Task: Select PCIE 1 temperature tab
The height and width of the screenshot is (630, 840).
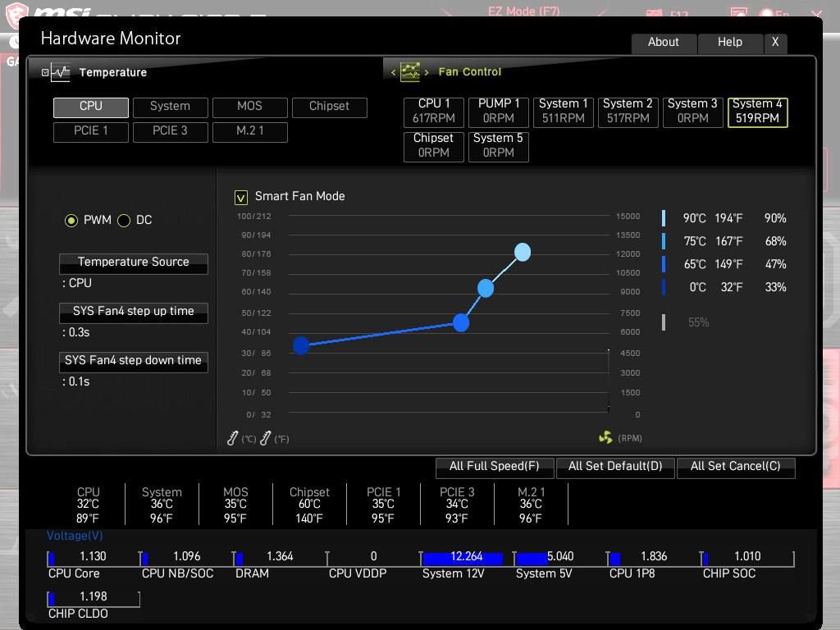Action: coord(91,132)
